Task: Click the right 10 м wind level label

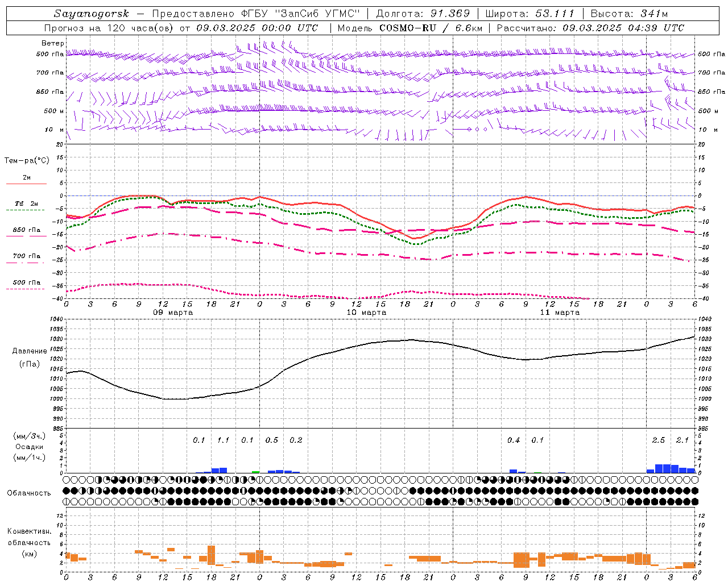Action: tap(708, 130)
